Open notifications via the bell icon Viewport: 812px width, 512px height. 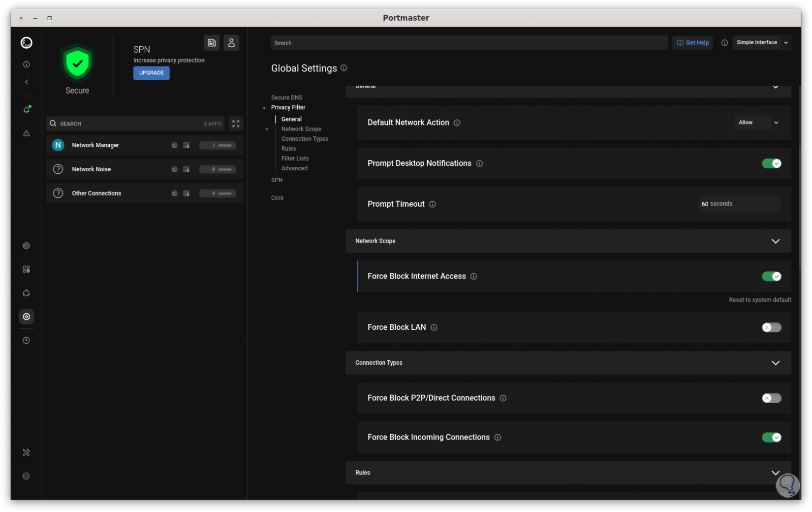(27, 110)
